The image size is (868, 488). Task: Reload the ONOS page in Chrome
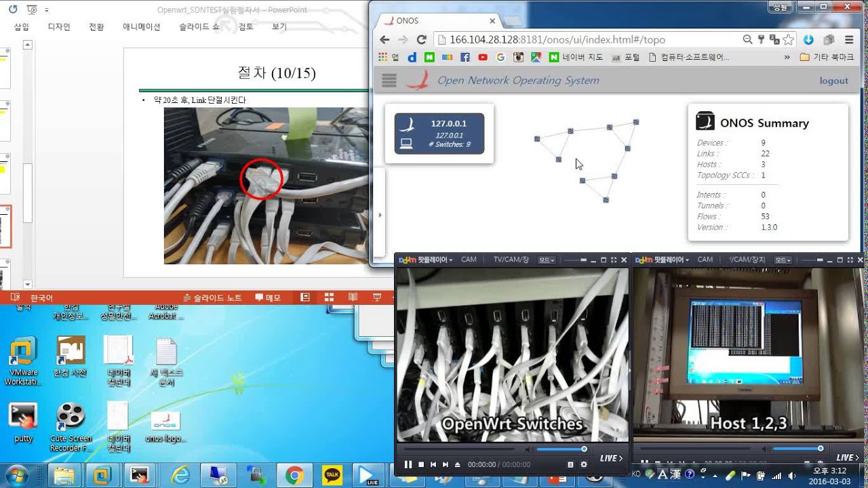click(x=421, y=40)
